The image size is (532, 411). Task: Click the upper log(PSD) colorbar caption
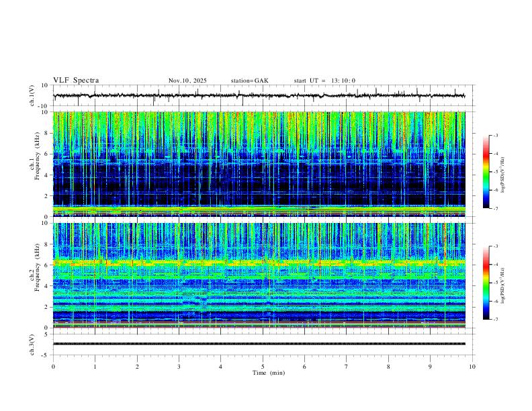(502, 175)
